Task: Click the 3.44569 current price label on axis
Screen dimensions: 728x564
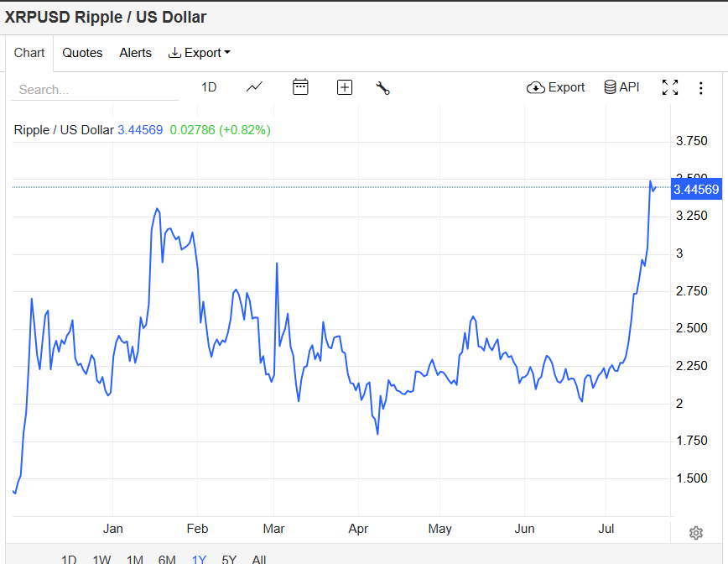Action: [696, 189]
